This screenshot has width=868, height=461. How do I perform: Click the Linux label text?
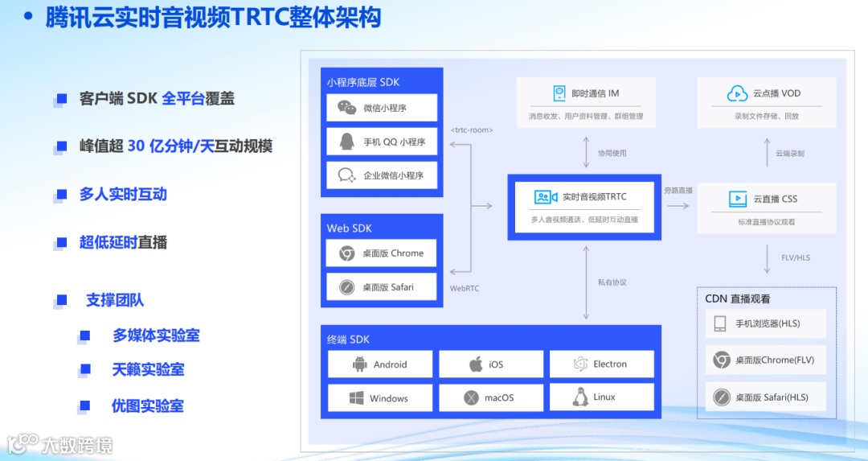tap(604, 397)
